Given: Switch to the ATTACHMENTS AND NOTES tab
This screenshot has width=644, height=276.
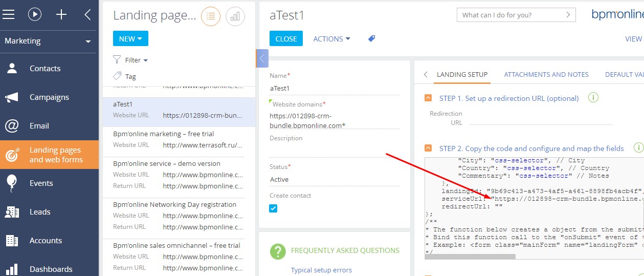Looking at the screenshot, I should pyautogui.click(x=546, y=74).
